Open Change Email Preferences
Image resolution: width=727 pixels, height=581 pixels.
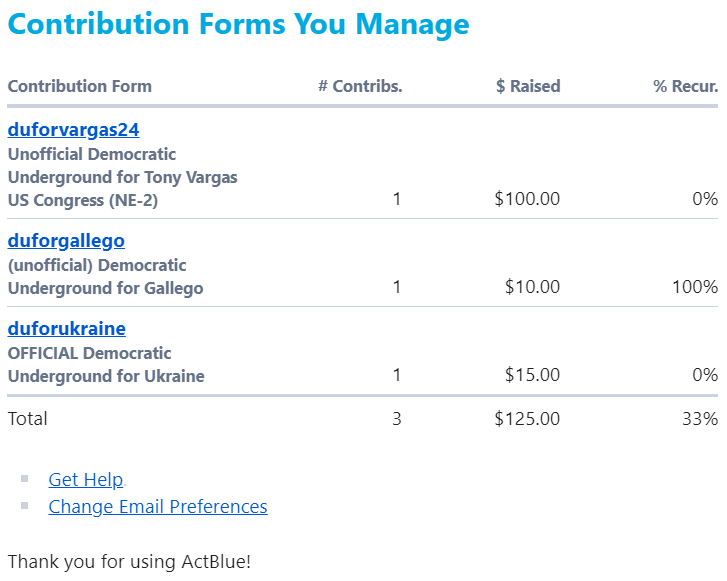tap(157, 506)
